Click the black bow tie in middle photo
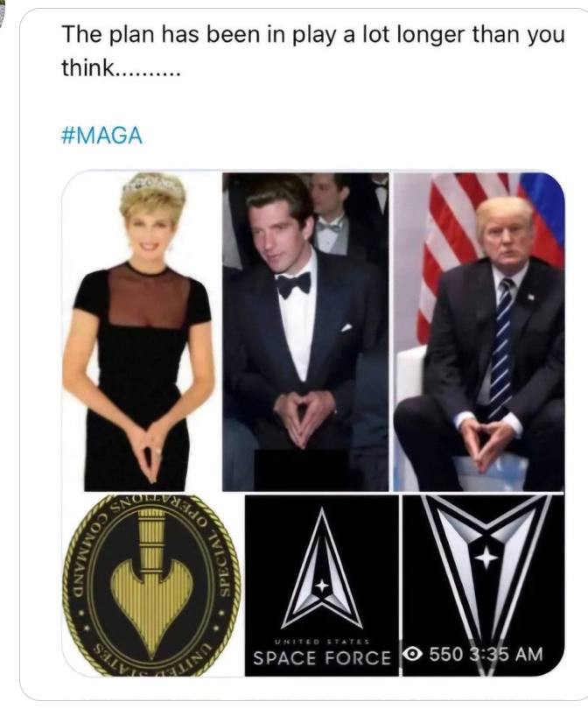 pyautogui.click(x=293, y=282)
